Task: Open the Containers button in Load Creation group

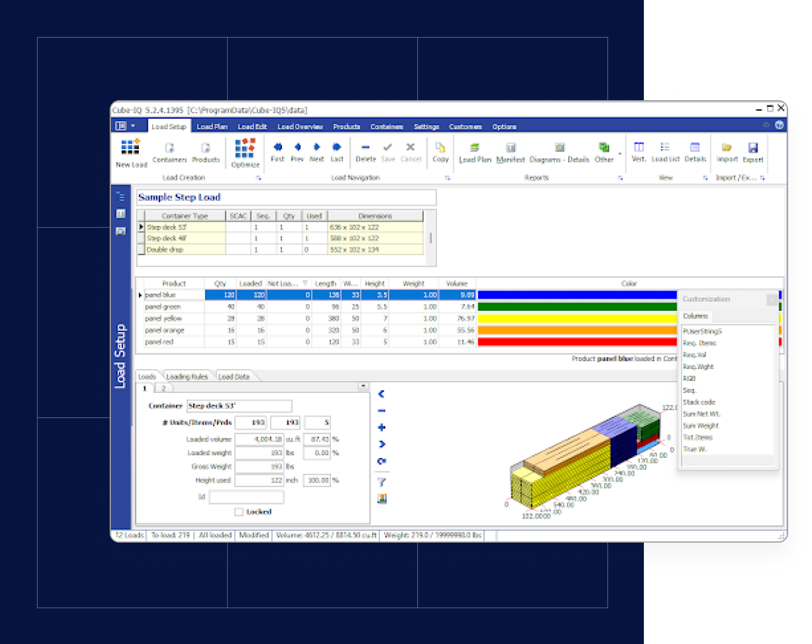Action: 169,153
